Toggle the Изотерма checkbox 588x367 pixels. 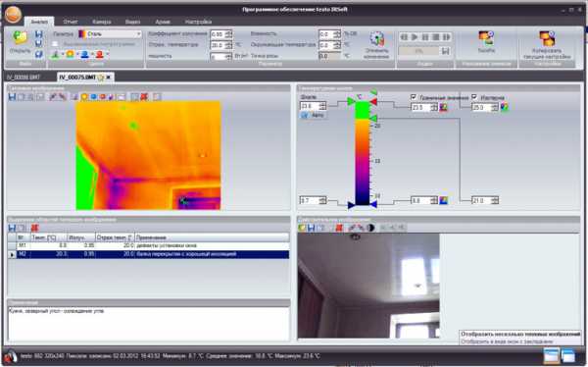click(x=474, y=97)
